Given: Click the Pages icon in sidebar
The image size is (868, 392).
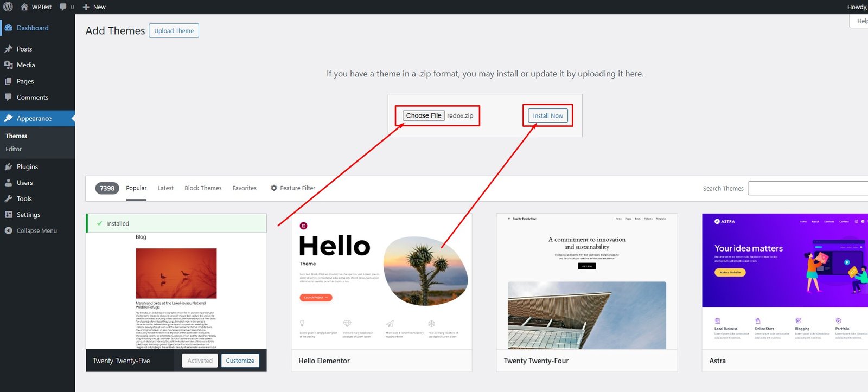Looking at the screenshot, I should point(9,81).
